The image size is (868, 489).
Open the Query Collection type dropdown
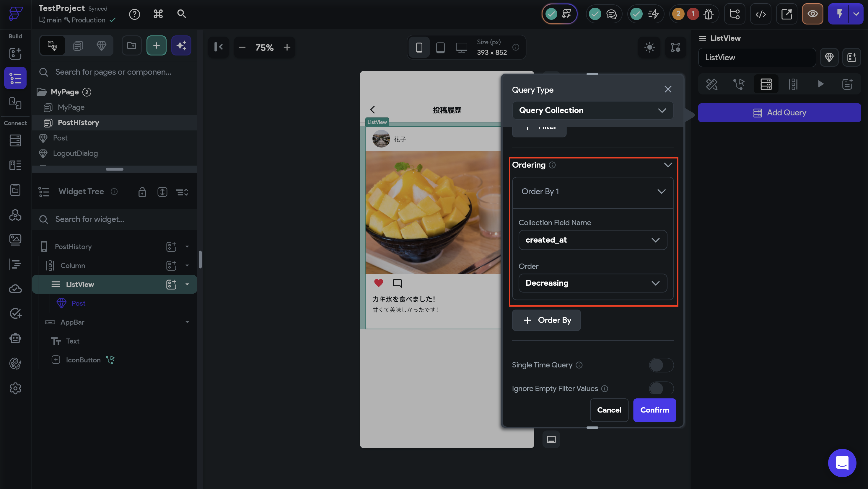592,110
